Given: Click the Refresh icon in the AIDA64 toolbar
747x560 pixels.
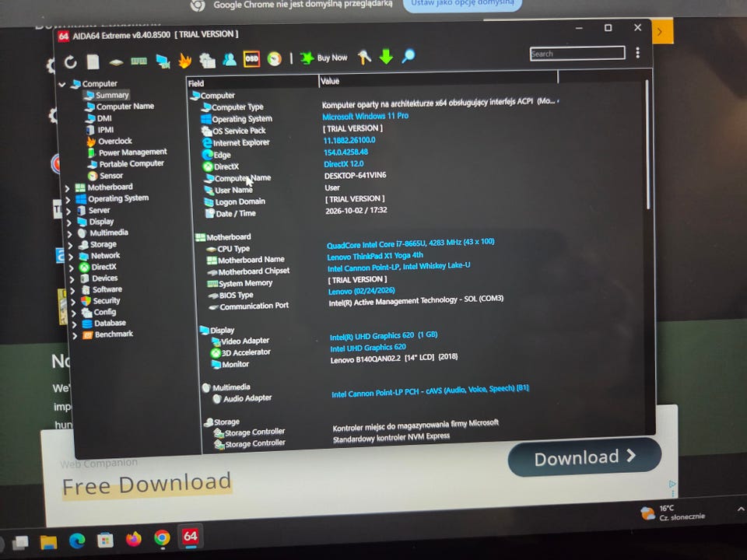Looking at the screenshot, I should pos(71,62).
